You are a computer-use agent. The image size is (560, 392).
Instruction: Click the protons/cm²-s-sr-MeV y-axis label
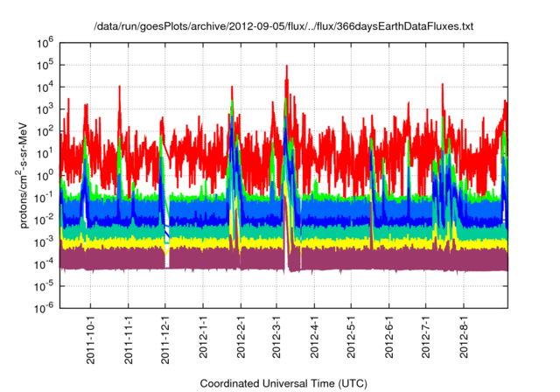tap(25, 174)
